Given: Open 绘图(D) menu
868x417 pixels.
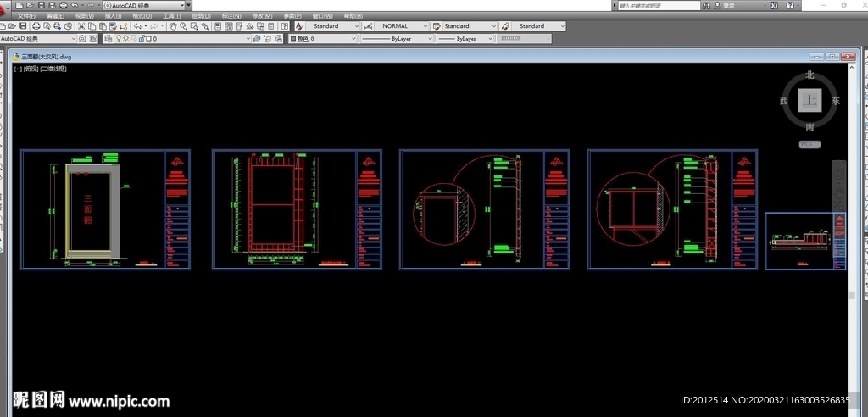Looking at the screenshot, I should 201,16.
